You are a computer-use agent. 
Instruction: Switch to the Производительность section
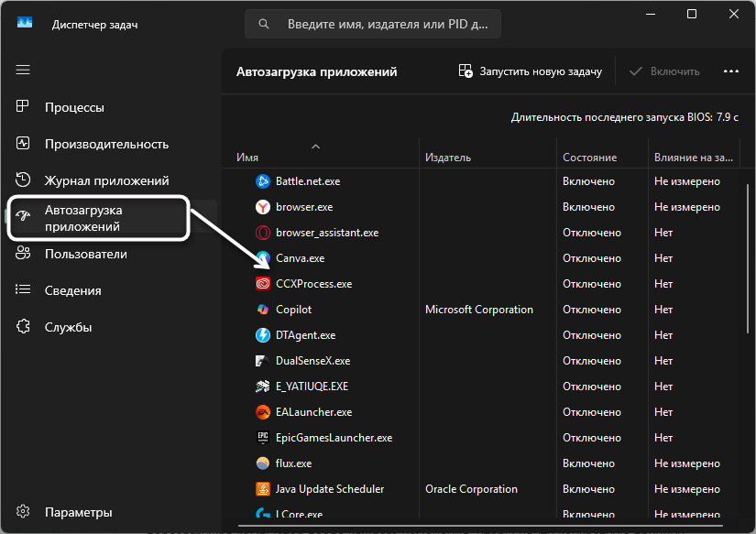pos(106,144)
